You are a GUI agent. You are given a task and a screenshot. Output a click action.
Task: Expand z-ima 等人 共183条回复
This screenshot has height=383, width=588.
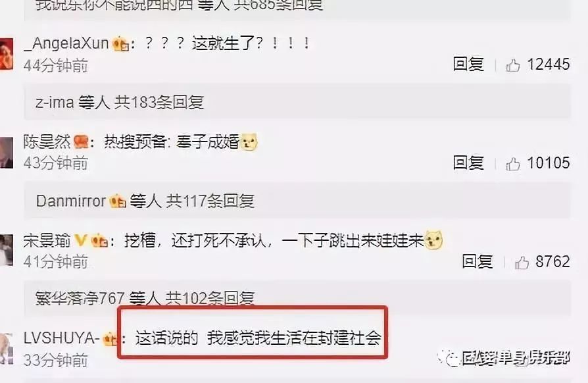(297, 102)
